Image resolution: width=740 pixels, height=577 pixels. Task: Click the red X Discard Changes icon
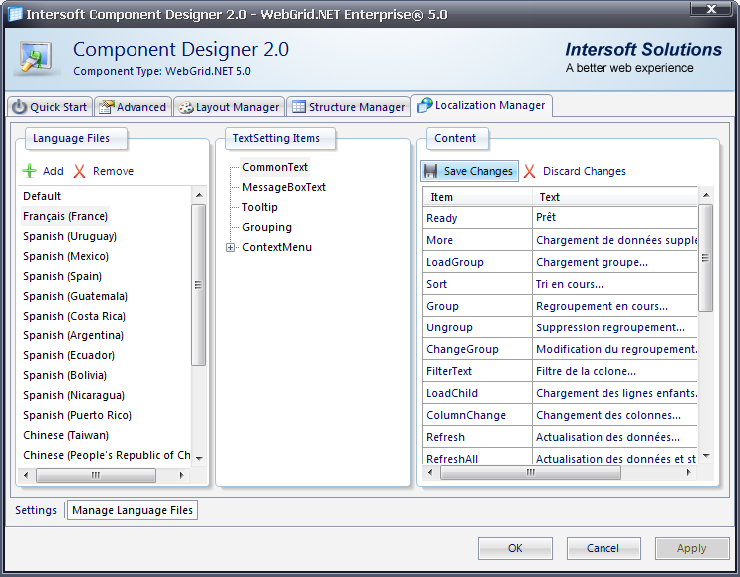(530, 171)
